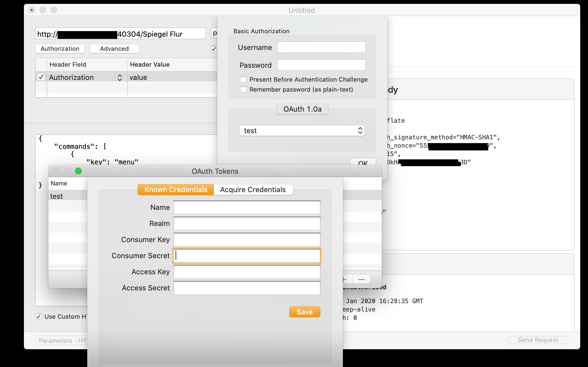Click the green zoom button of OAuth Tokens

pos(78,171)
